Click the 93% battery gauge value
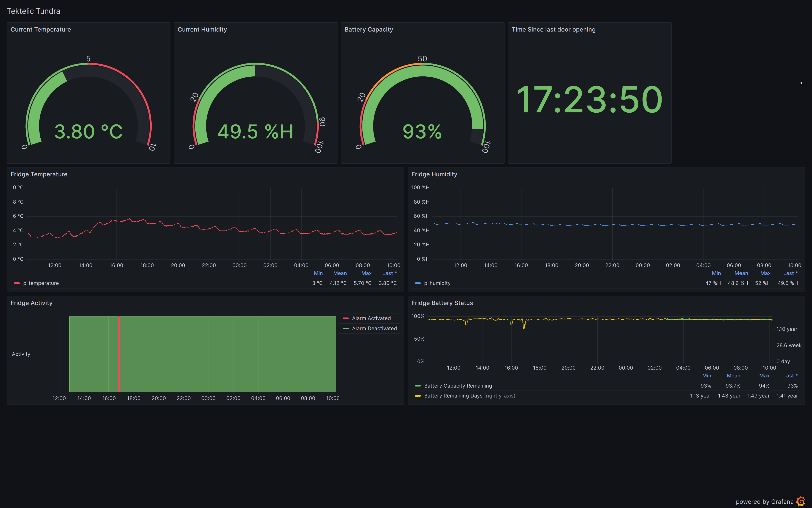 point(422,132)
